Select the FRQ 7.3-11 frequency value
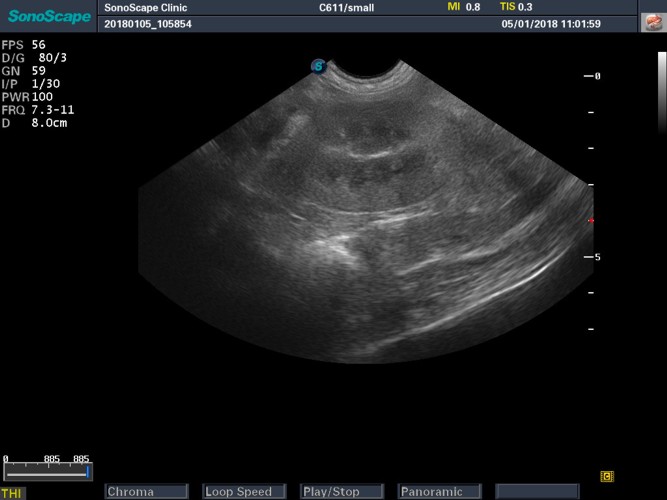 tap(38, 110)
